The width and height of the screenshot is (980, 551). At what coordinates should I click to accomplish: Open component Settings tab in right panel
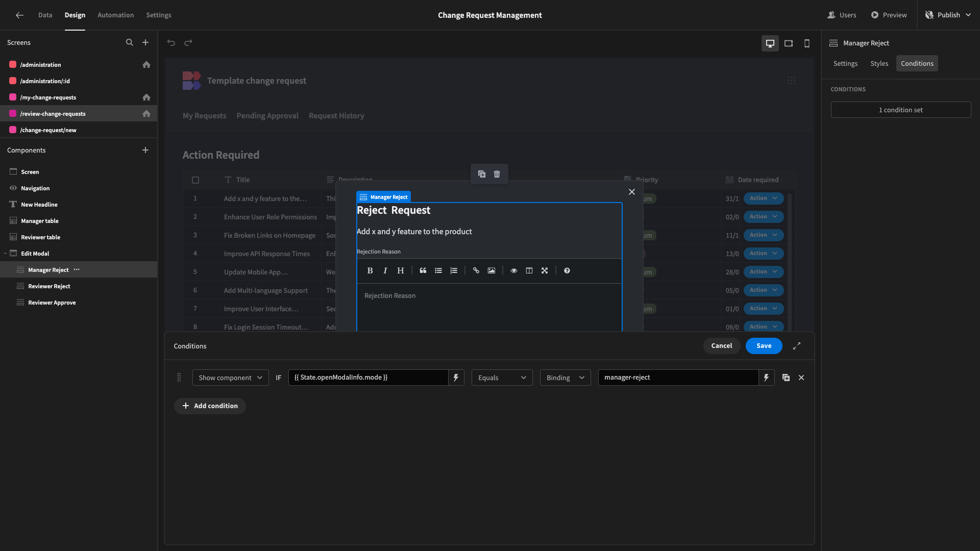click(845, 63)
